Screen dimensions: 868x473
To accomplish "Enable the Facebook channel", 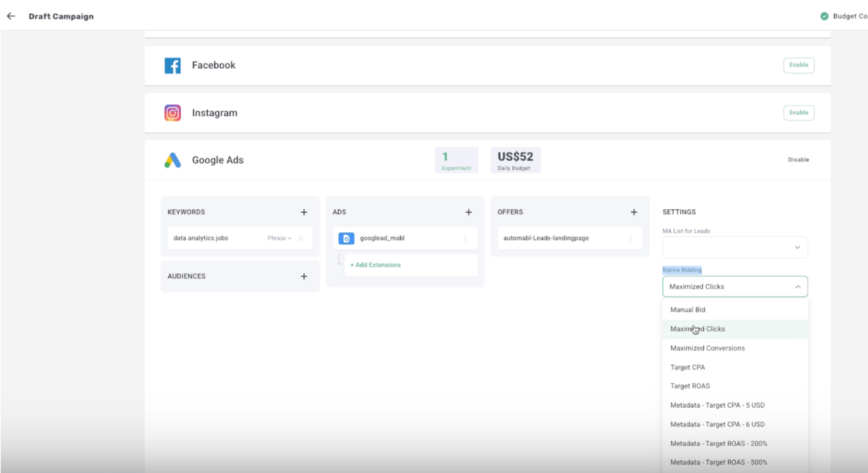I will pos(799,65).
